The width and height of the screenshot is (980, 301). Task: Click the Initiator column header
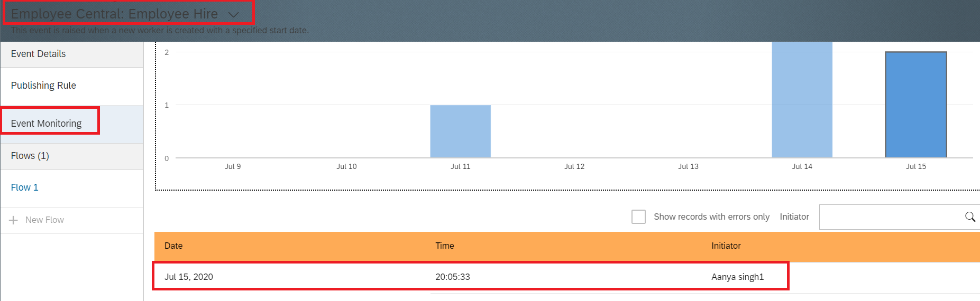coord(726,246)
